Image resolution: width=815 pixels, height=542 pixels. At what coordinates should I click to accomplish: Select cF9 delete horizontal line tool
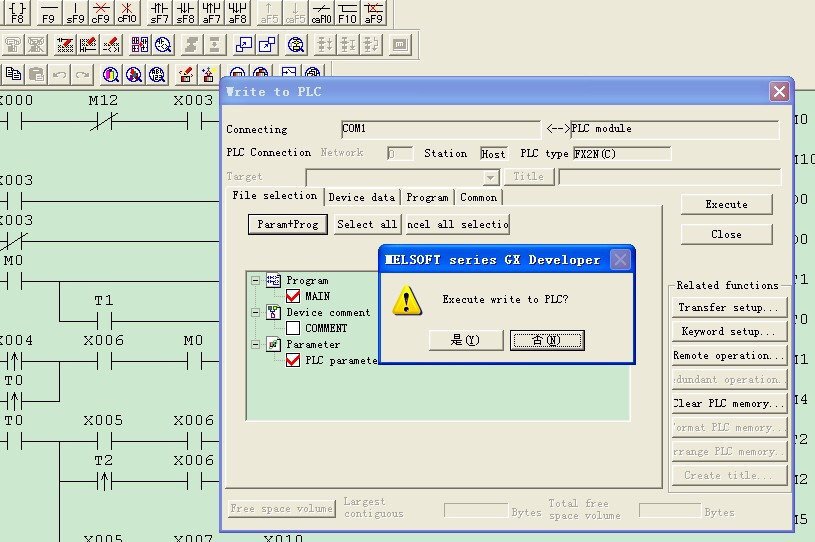pos(101,12)
